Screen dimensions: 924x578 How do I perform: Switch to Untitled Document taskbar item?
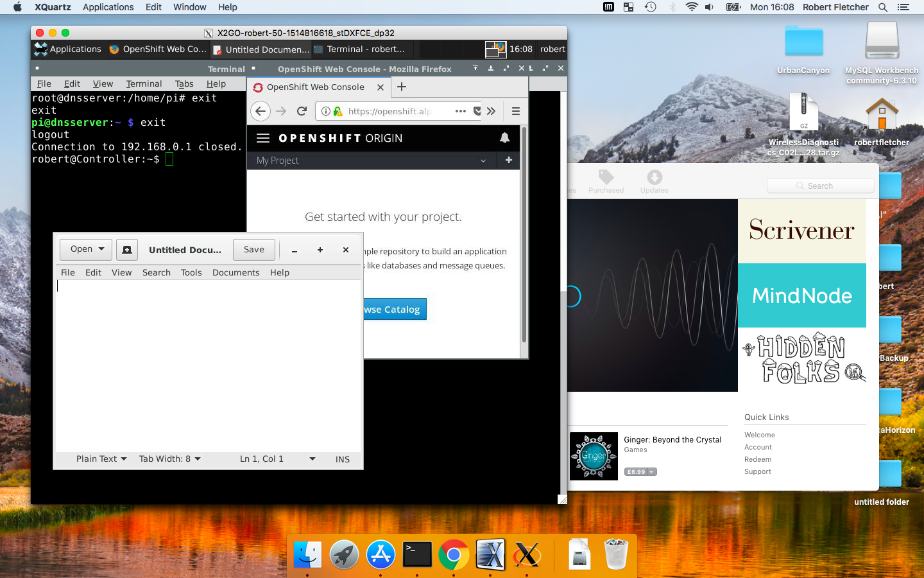click(x=261, y=49)
